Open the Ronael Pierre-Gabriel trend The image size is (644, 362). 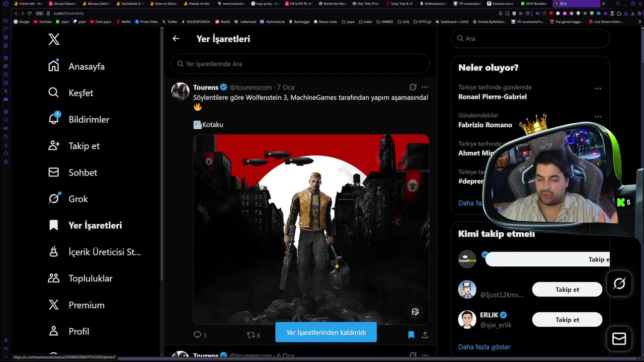pos(493,97)
